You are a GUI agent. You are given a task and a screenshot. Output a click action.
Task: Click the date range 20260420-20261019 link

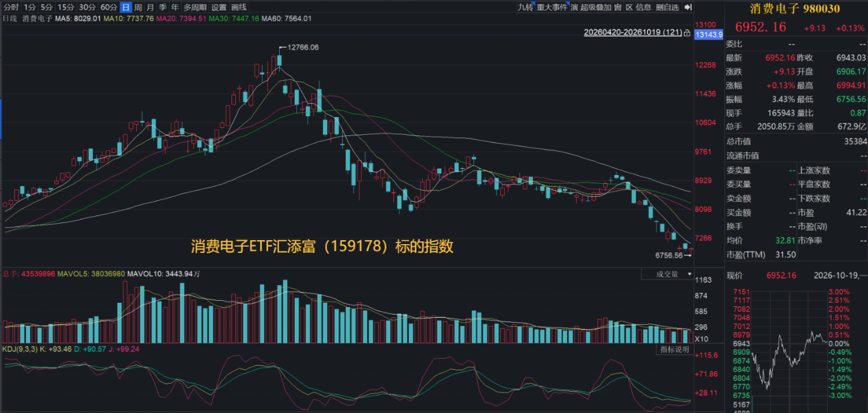click(633, 32)
